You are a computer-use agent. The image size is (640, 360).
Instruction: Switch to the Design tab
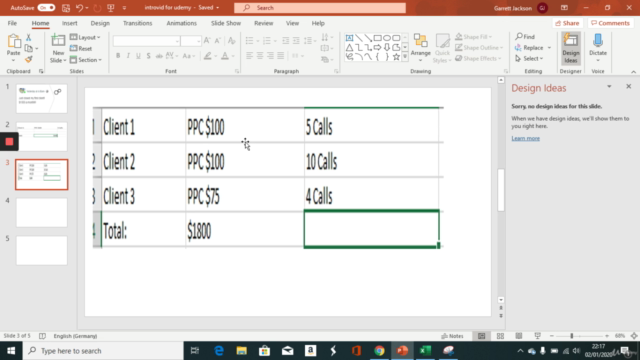[100, 23]
